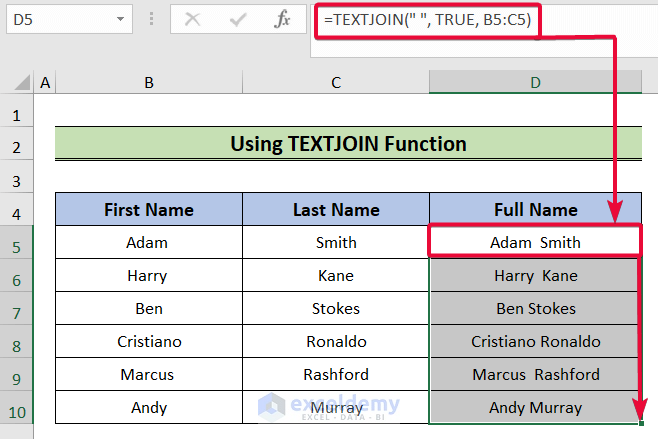Select the Andy Murray full name cell
The image size is (658, 439).
pos(535,408)
